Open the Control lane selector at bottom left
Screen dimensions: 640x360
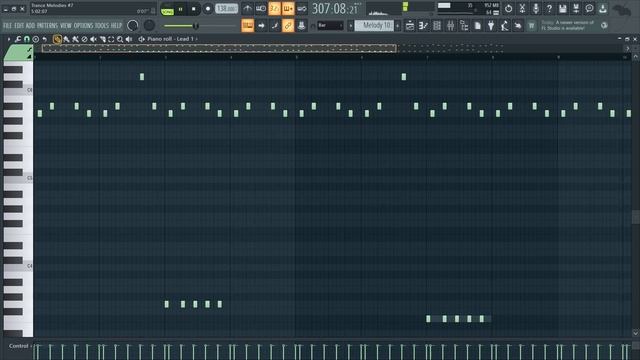pyautogui.click(x=19, y=346)
